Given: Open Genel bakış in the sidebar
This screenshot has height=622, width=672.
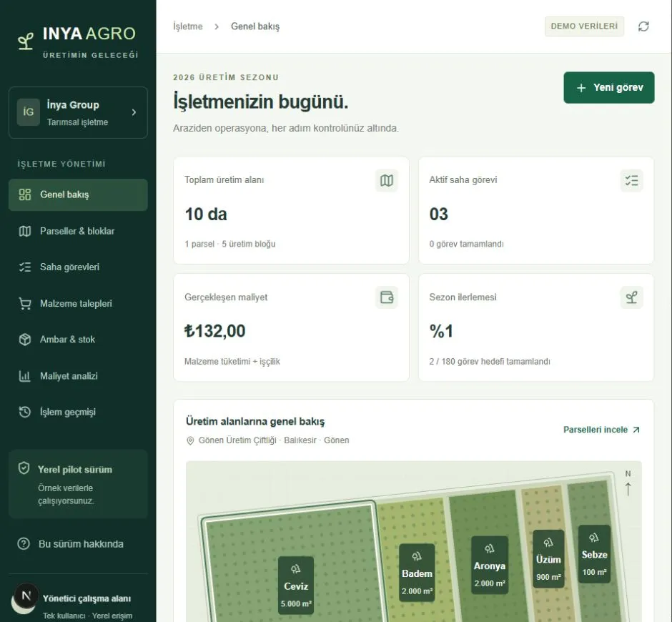Looking at the screenshot, I should (x=78, y=194).
